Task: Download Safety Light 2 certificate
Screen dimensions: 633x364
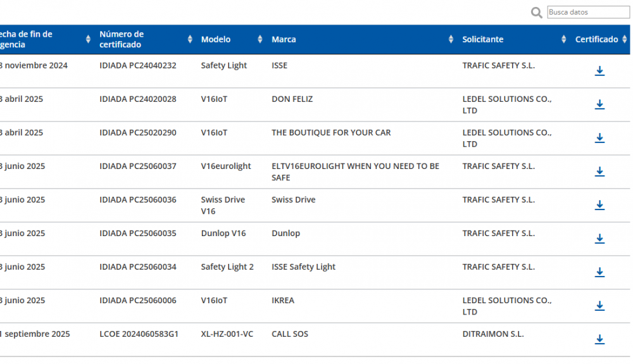Action: pos(599,272)
